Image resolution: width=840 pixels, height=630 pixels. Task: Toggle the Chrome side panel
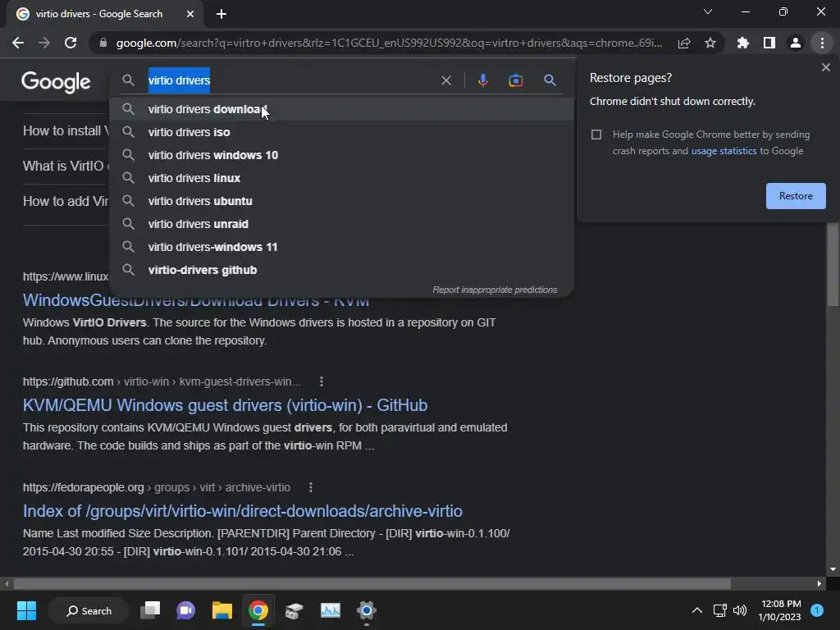(769, 43)
